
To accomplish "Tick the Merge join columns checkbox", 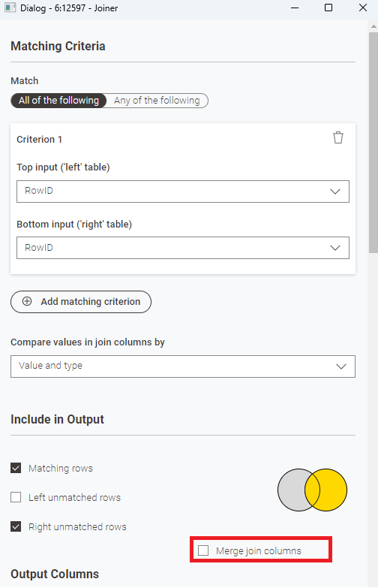I will click(203, 550).
